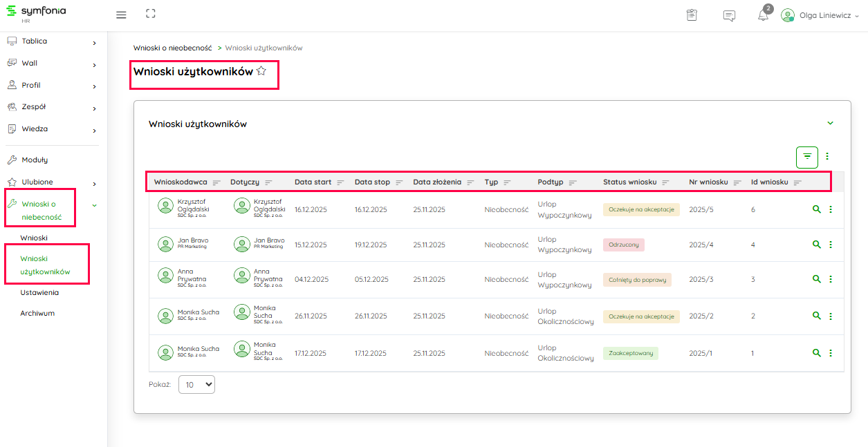View details of request 2025/5 with magnifier
Screen dimensions: 868x447
coord(816,209)
